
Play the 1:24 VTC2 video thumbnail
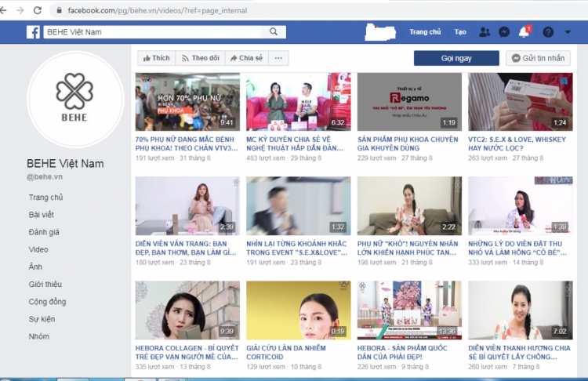coord(521,102)
